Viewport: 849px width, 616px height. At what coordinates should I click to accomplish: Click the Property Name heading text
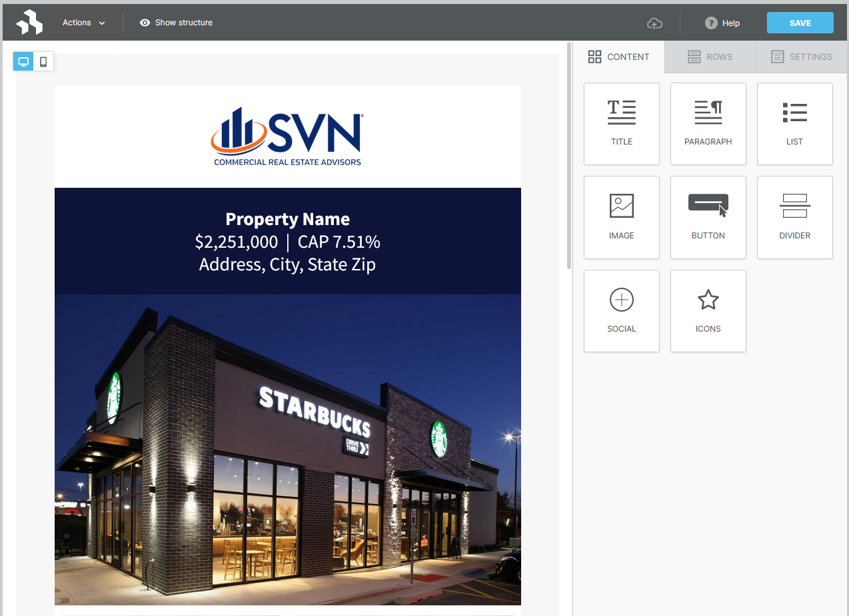tap(288, 219)
